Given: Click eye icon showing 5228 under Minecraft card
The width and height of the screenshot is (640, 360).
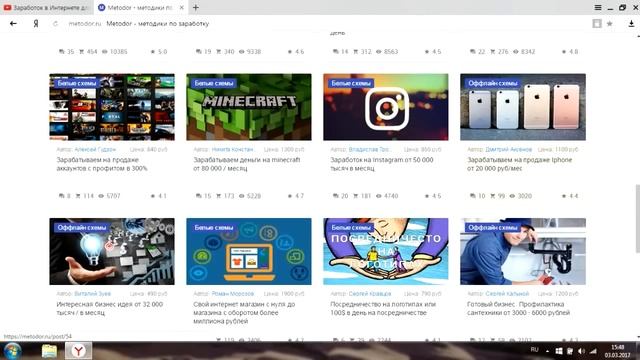Looking at the screenshot, I should pos(242,196).
